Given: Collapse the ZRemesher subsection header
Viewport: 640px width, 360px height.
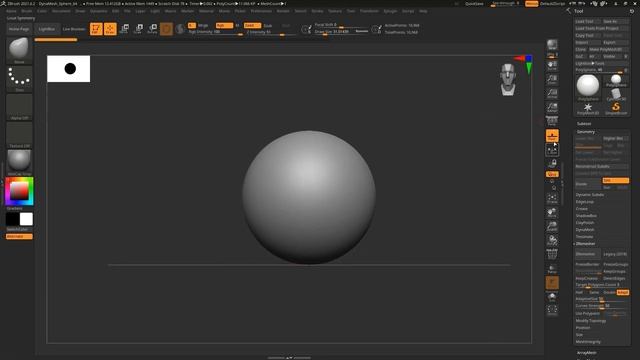Looking at the screenshot, I should click(585, 244).
